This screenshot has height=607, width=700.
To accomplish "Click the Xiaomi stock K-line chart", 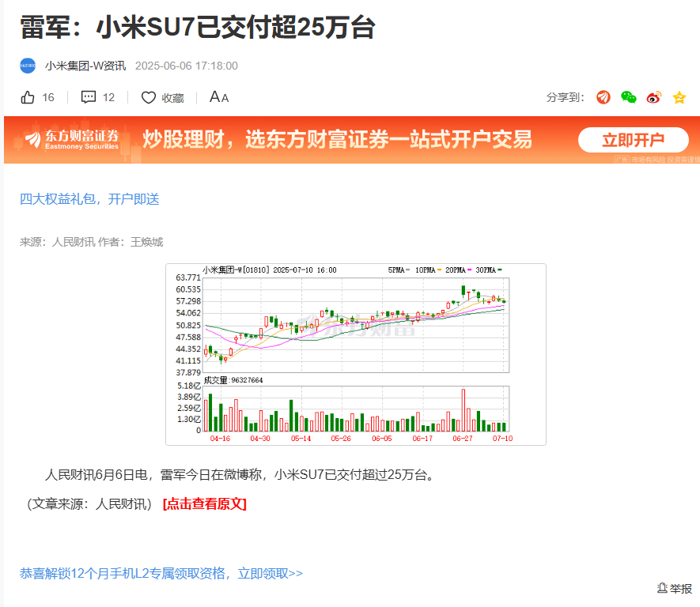I will pos(356,354).
